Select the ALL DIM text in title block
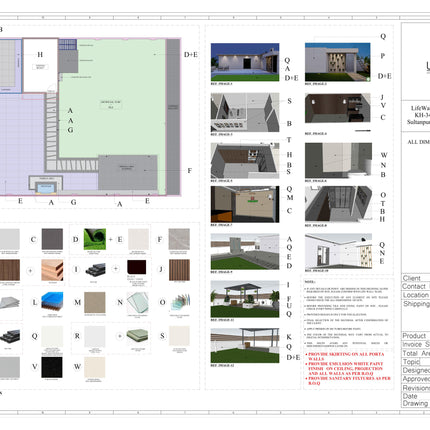 tap(419, 142)
